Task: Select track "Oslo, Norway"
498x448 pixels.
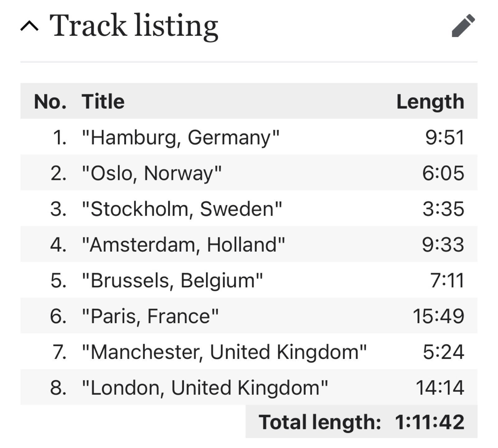Action: [152, 173]
